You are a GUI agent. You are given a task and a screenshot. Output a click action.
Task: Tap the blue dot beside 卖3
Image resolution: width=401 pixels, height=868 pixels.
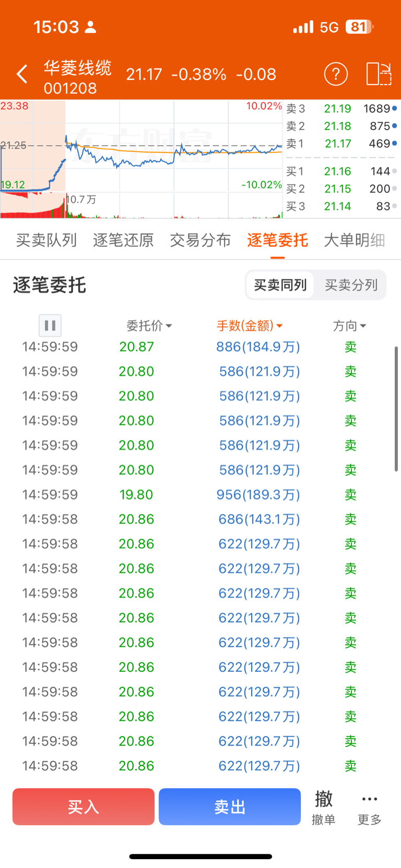pos(394,109)
